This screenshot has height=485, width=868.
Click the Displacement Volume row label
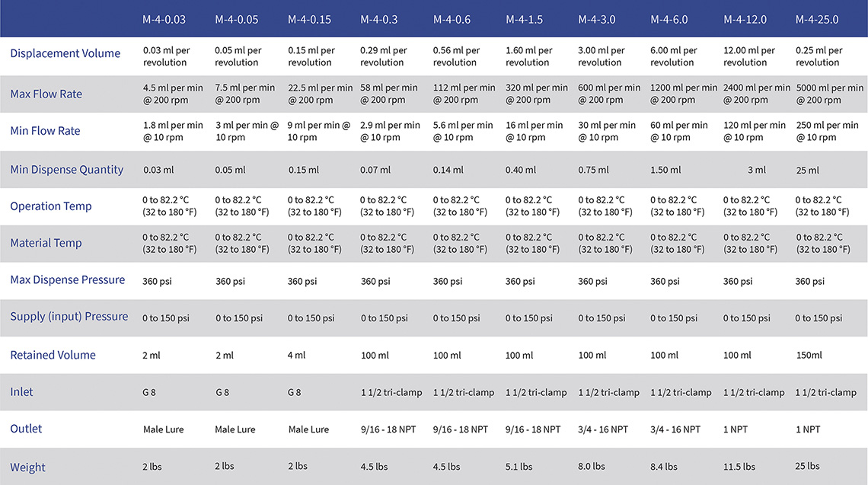[65, 53]
